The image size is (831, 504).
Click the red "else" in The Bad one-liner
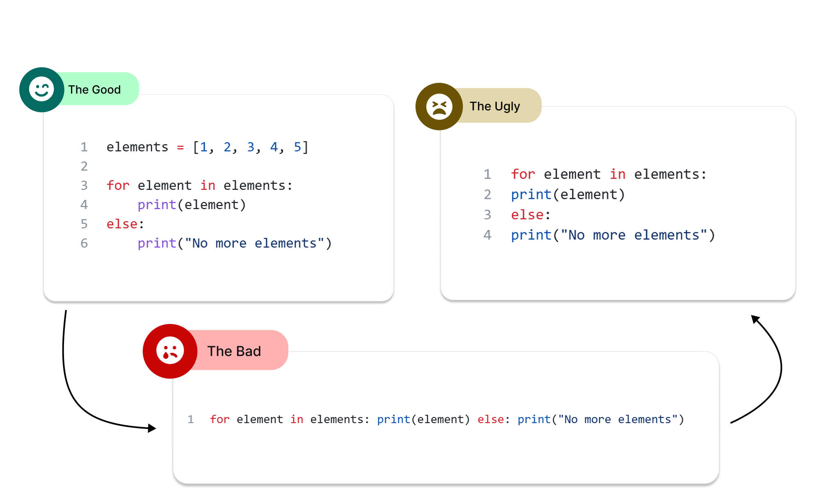pos(491,419)
